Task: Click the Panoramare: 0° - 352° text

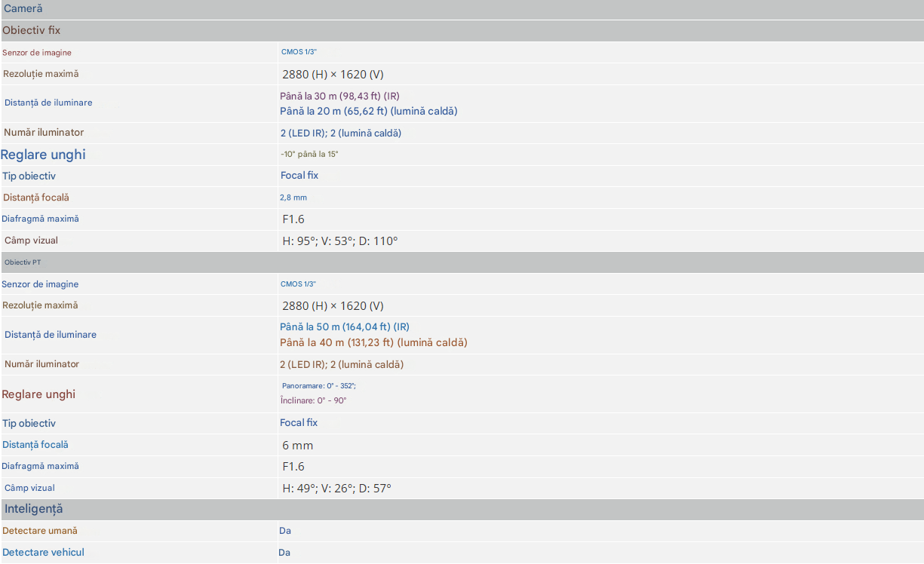Action: coord(318,386)
